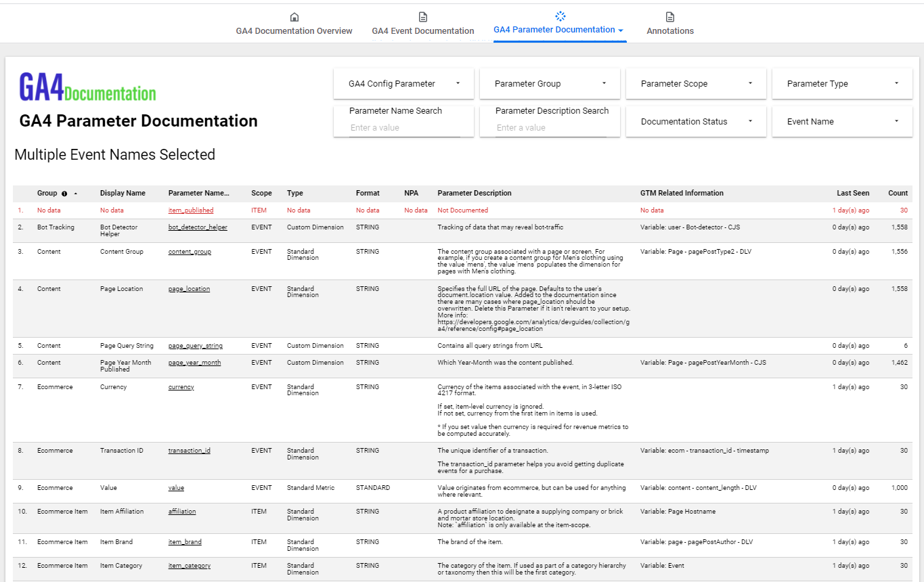
Task: Sort by Display Name column header
Action: point(123,194)
